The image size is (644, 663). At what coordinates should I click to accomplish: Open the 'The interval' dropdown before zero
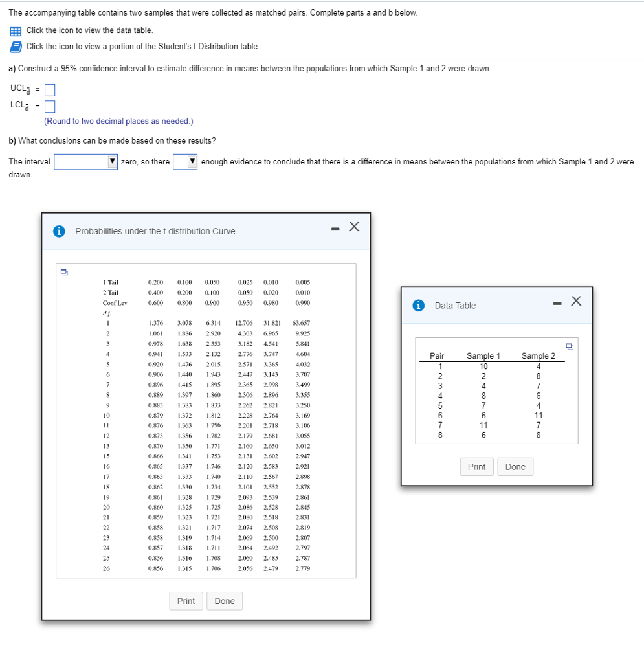tap(86, 162)
